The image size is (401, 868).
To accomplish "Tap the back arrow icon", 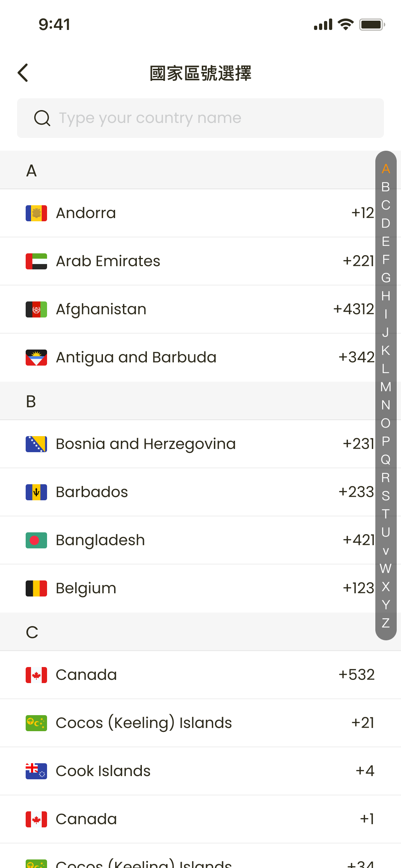I will [23, 73].
